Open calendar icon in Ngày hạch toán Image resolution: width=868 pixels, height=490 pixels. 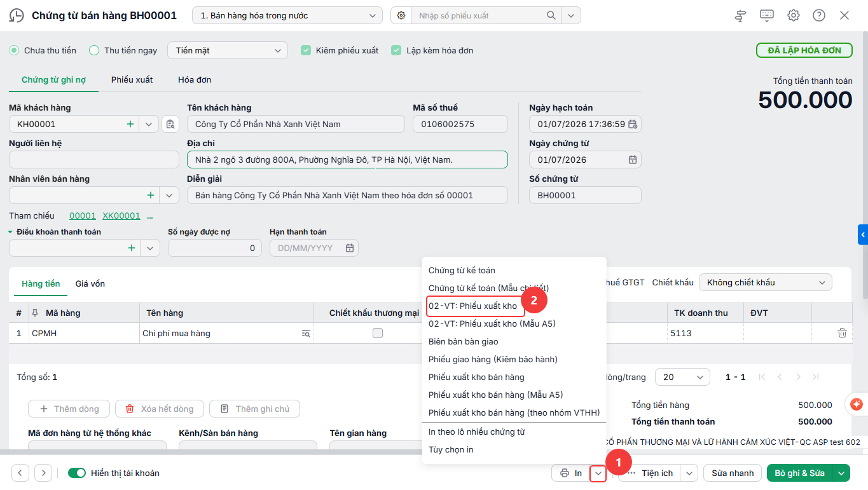click(x=633, y=124)
